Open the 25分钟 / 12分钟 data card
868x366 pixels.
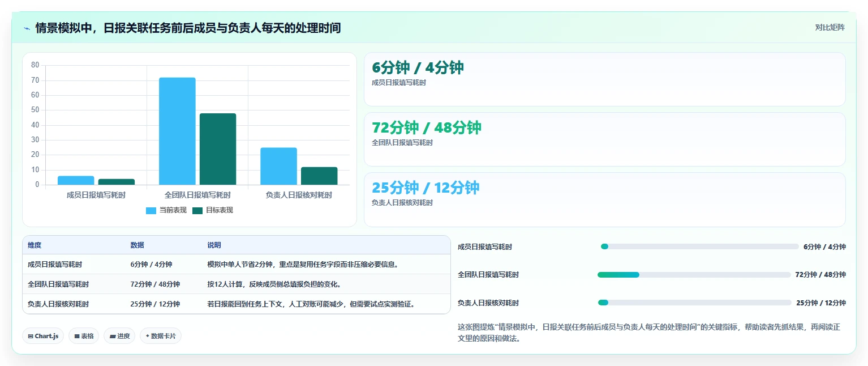point(604,199)
